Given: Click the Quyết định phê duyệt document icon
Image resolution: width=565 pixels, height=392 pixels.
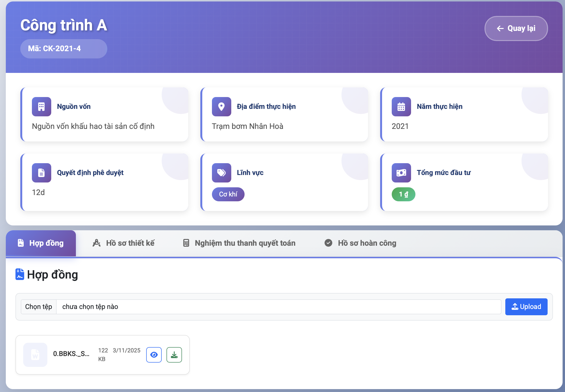Looking at the screenshot, I should pos(41,173).
